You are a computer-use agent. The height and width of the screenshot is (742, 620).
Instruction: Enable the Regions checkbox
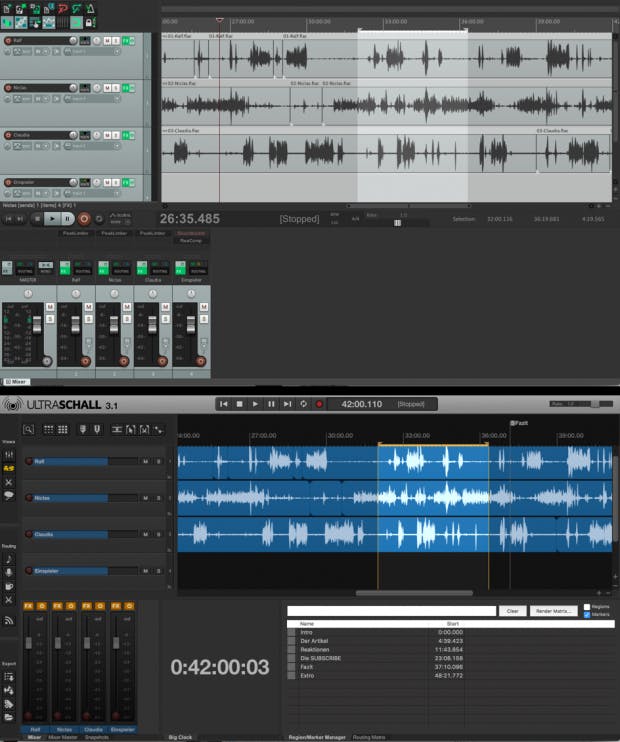[x=587, y=607]
